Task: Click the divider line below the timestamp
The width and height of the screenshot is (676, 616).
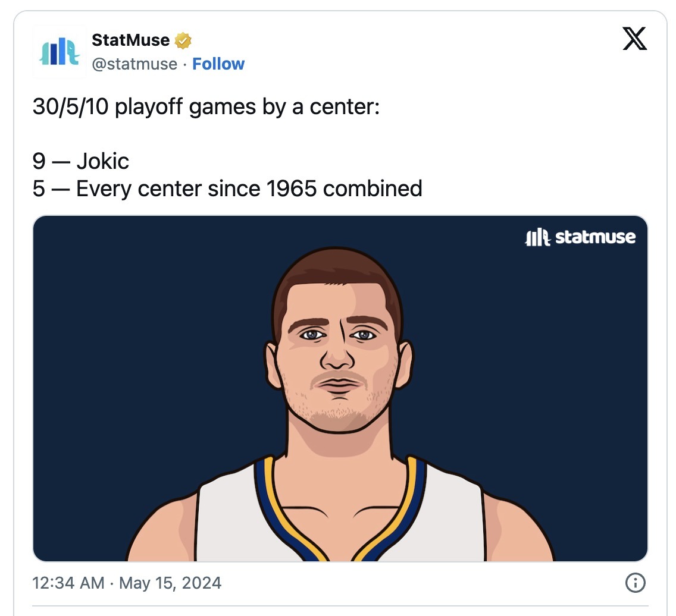Action: pos(340,606)
